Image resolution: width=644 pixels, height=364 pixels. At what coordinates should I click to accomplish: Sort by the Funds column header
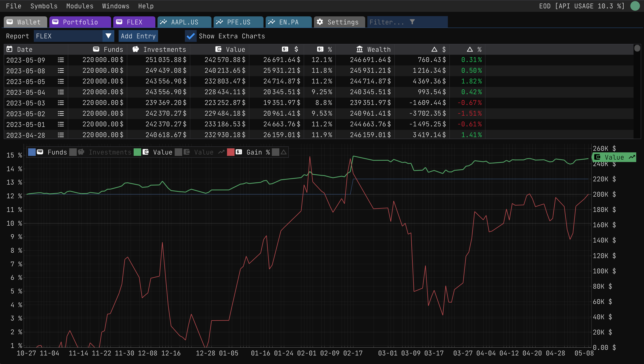click(x=97, y=49)
